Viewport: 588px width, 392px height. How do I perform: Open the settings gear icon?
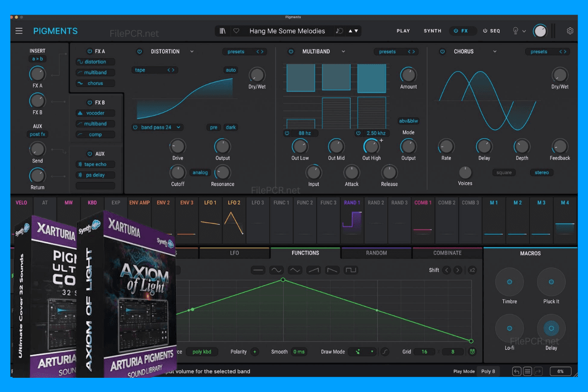coord(570,31)
